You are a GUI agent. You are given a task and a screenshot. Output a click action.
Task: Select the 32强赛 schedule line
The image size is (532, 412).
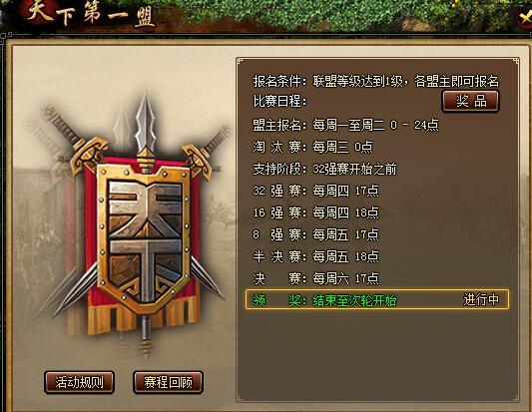[x=315, y=191]
